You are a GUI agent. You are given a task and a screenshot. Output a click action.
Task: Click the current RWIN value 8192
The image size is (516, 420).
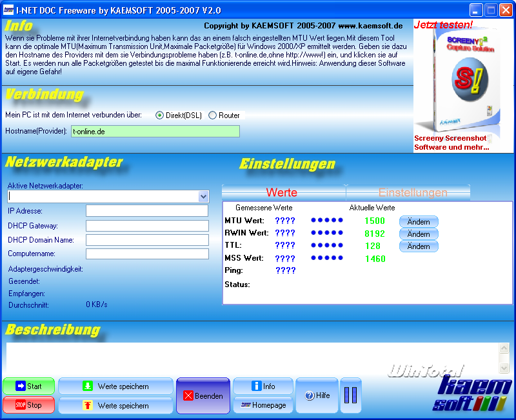pos(375,234)
